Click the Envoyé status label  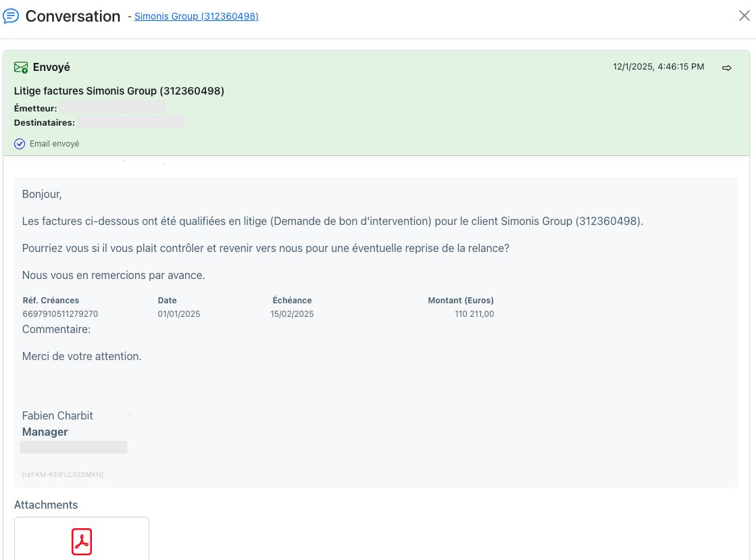click(51, 68)
